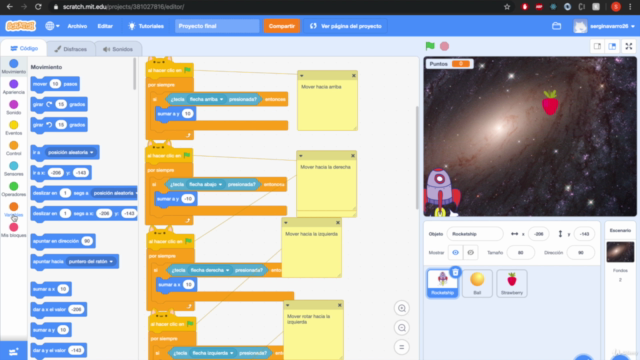Open 'flecha izquierda' key dropdown

(x=213, y=353)
